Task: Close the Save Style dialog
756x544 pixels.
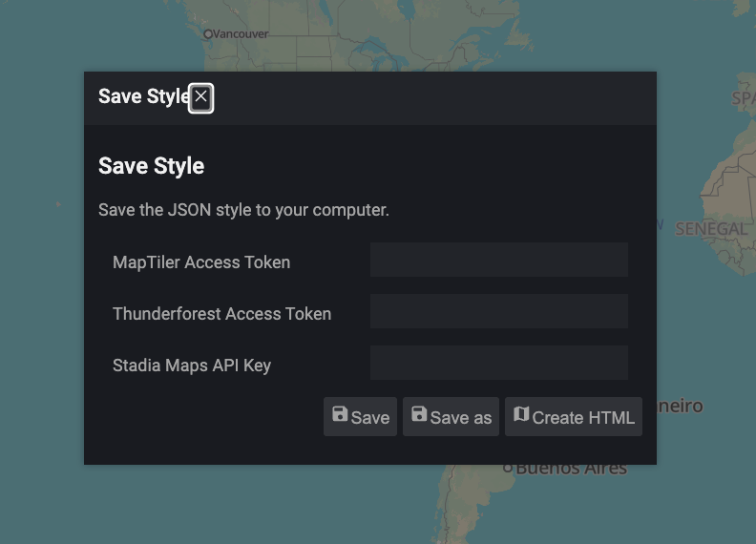Action: 200,97
